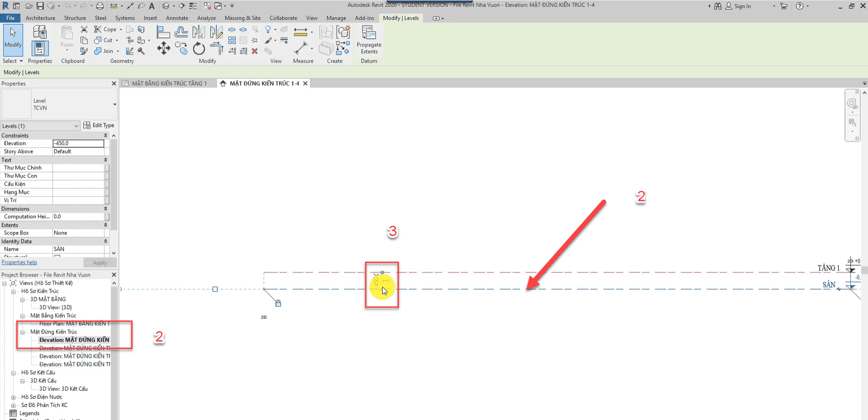
Task: Open Type Properties icon in ribbon
Action: click(40, 32)
